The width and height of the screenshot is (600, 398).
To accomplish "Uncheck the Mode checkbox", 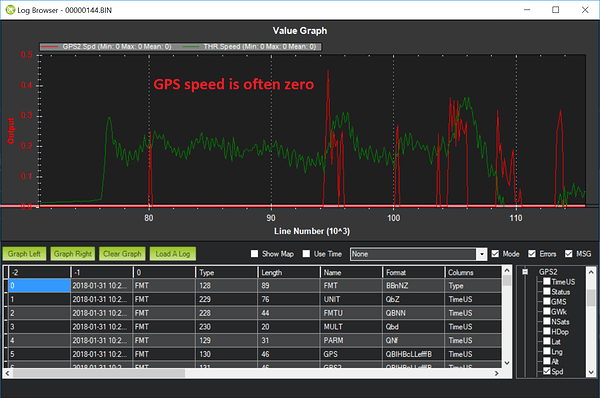I will click(x=495, y=254).
